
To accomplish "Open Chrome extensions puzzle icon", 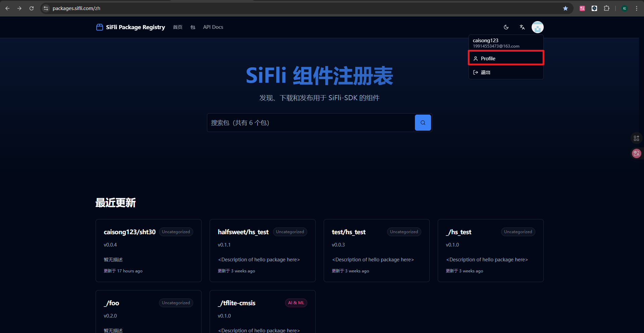I will [x=607, y=8].
